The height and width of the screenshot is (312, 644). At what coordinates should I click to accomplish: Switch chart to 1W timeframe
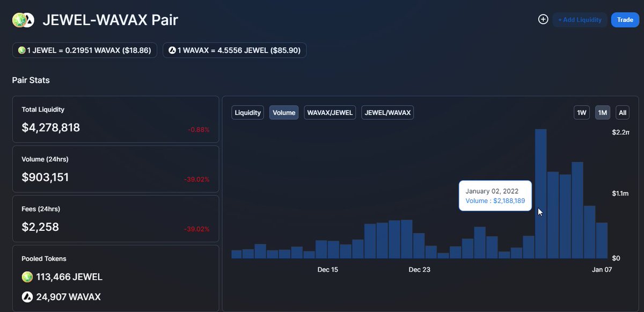point(582,112)
